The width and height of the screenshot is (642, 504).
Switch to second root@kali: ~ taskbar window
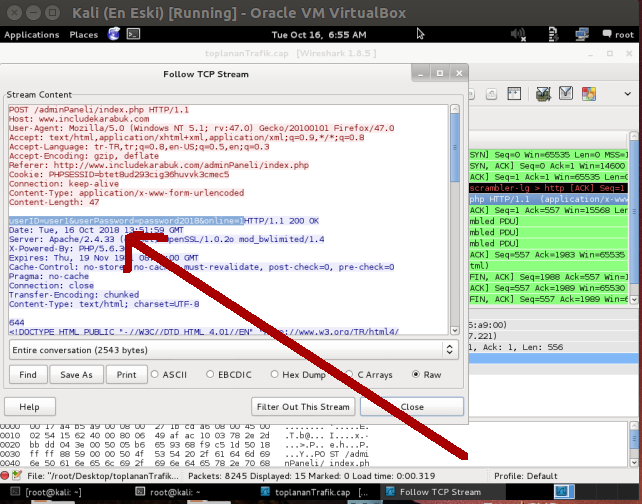[168, 492]
